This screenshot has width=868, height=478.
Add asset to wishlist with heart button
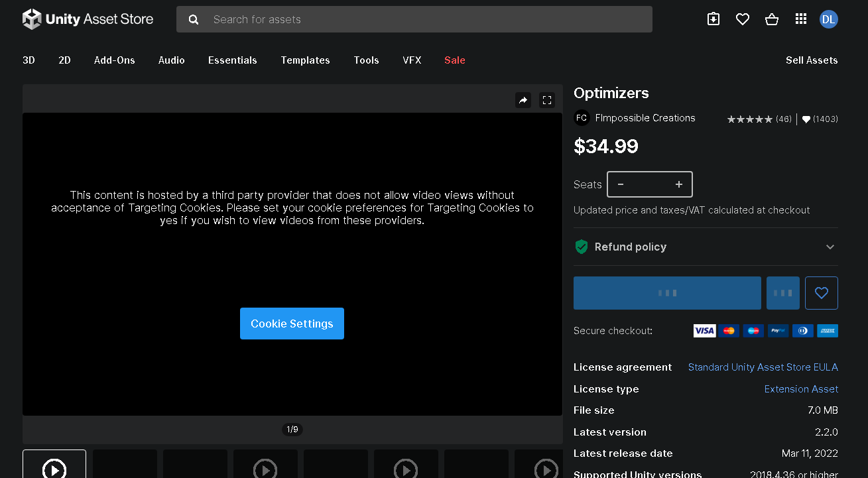[x=822, y=293]
